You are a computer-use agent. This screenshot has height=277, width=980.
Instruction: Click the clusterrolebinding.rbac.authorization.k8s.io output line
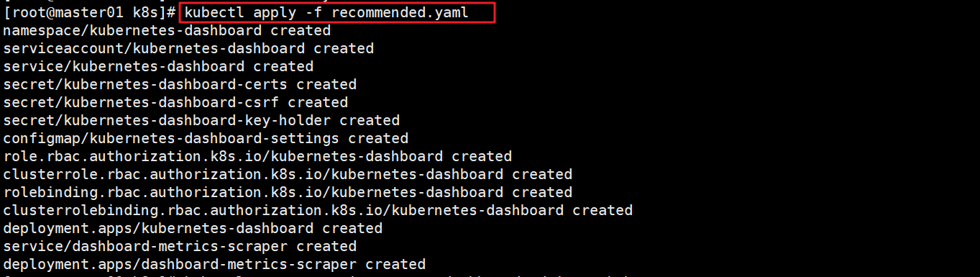(x=318, y=211)
